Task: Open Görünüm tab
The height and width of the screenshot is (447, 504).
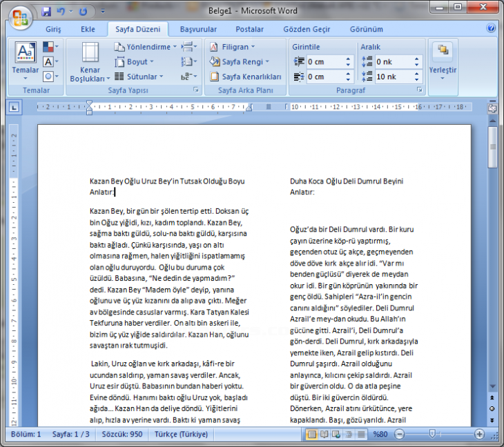Action: (366, 29)
